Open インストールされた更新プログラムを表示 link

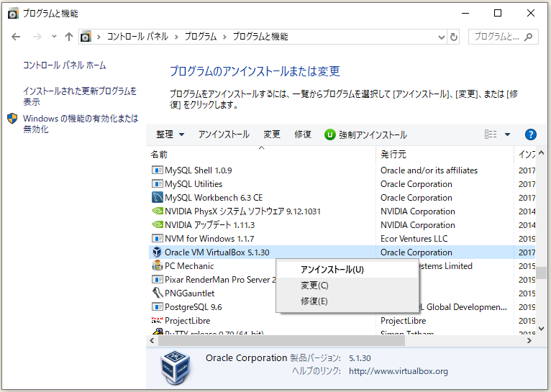point(80,96)
